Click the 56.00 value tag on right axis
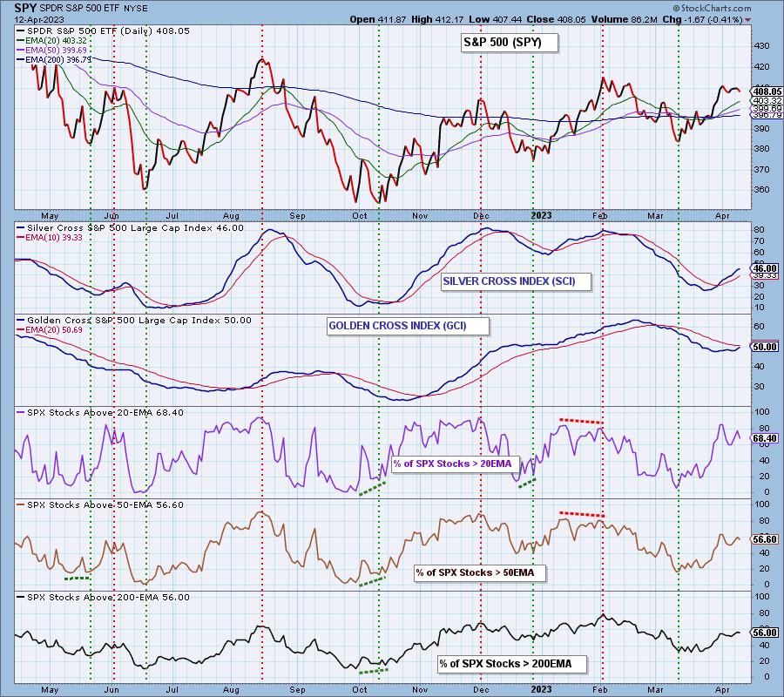This screenshot has width=784, height=697. [x=766, y=633]
